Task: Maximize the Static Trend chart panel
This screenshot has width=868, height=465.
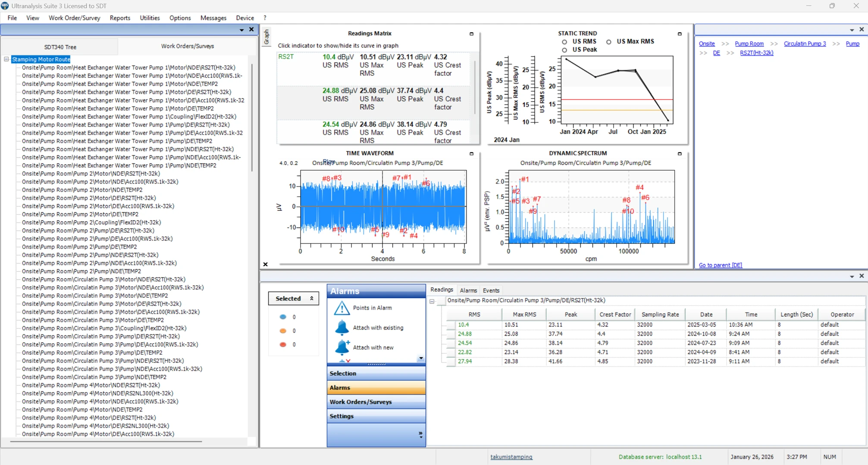Action: (x=680, y=34)
